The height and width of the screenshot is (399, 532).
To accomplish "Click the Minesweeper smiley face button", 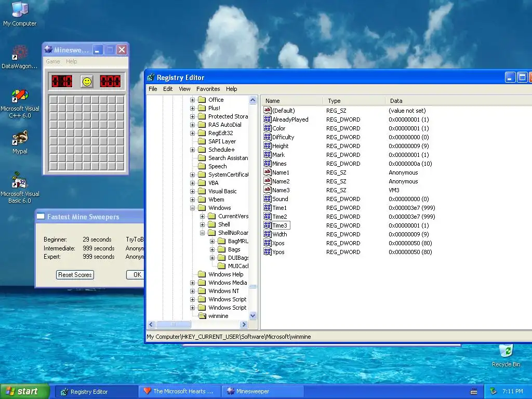I will 87,82.
